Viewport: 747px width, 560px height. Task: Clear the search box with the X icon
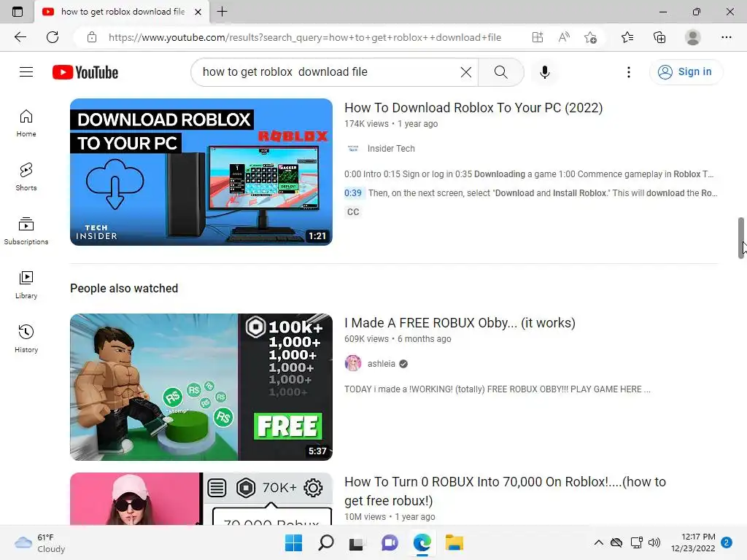coord(466,72)
